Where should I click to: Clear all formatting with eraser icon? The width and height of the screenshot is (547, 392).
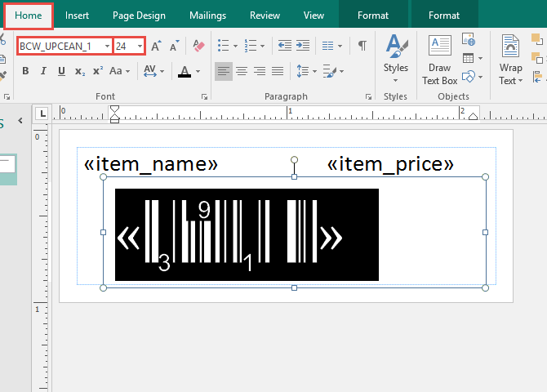(x=199, y=46)
